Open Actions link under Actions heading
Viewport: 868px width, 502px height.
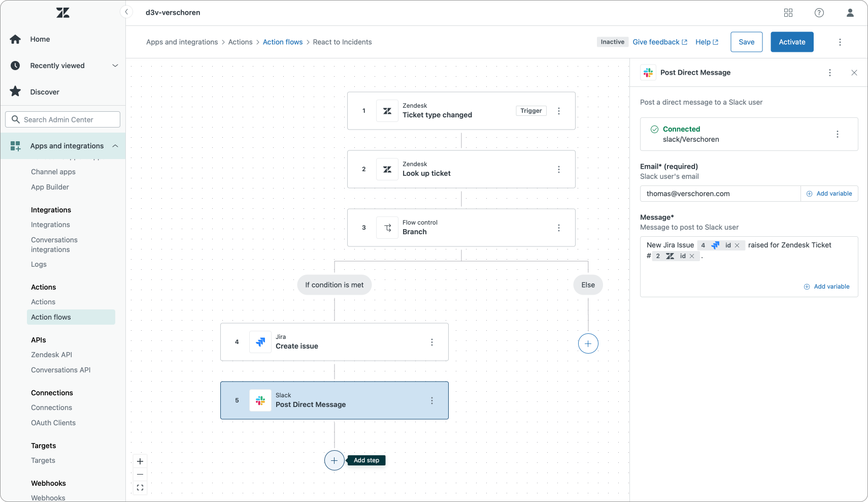(x=43, y=302)
